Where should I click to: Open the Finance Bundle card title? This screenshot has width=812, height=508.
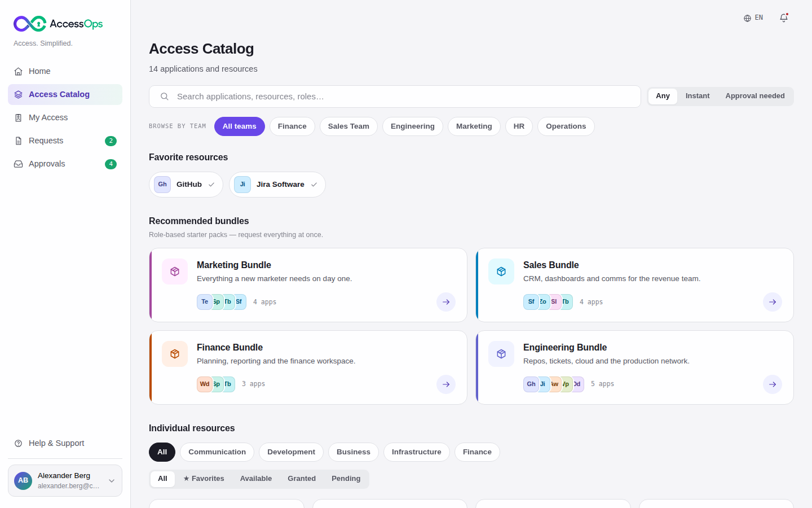tap(230, 347)
